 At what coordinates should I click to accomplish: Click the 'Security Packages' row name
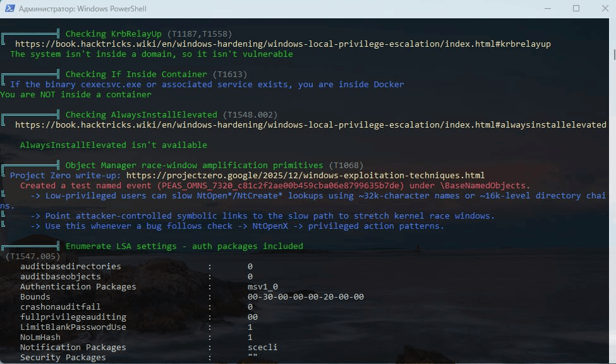pyautogui.click(x=63, y=358)
